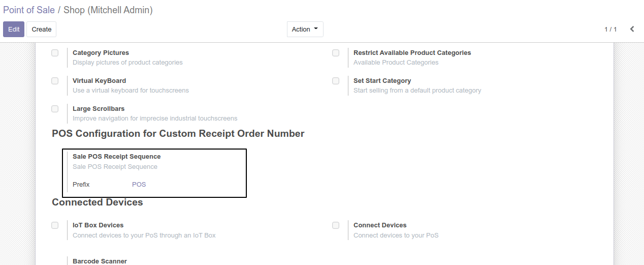This screenshot has width=644, height=265.
Task: Toggle the Connect Devices checkbox
Action: pos(336,225)
